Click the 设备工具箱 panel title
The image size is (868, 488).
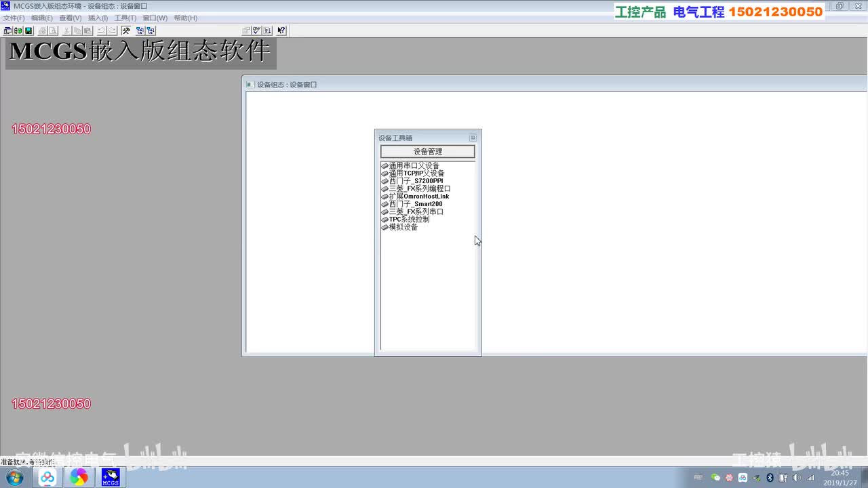[x=395, y=138]
